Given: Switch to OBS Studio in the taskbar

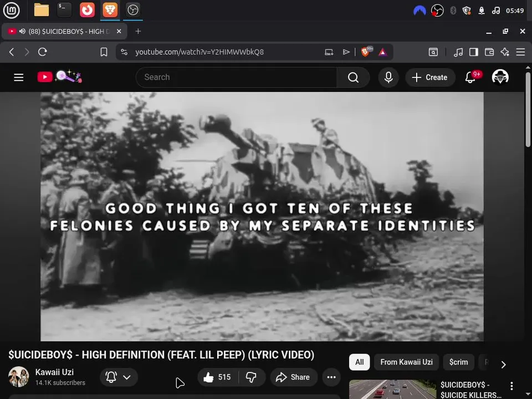Looking at the screenshot, I should (132, 10).
